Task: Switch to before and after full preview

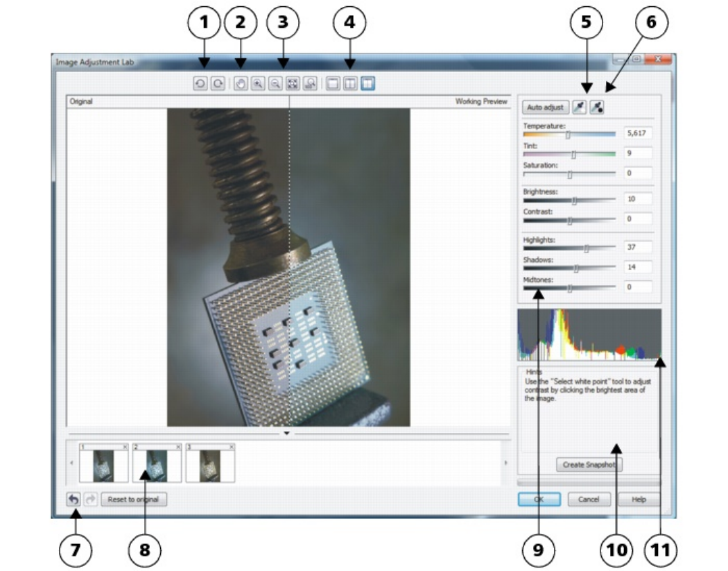Action: [x=350, y=84]
